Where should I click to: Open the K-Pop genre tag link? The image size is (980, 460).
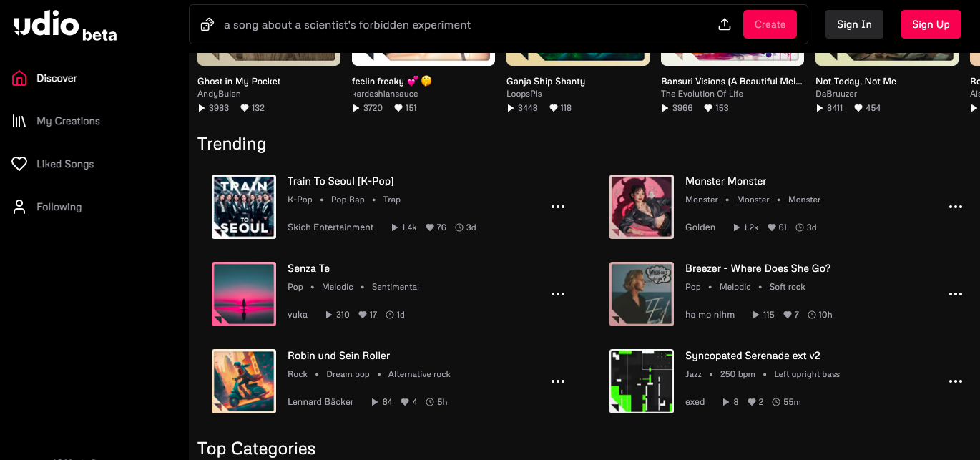300,200
